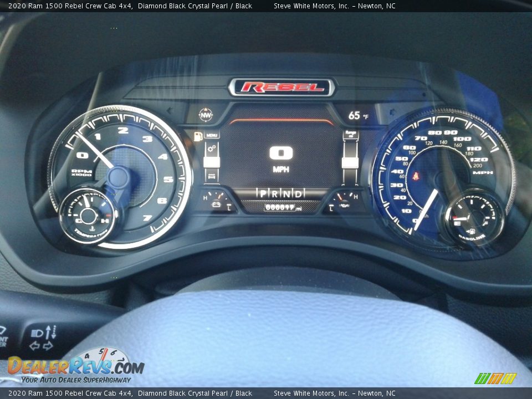Image resolution: width=532 pixels, height=399 pixels.
Task: Select the red seatbelt warning icon
Action: [x=416, y=176]
